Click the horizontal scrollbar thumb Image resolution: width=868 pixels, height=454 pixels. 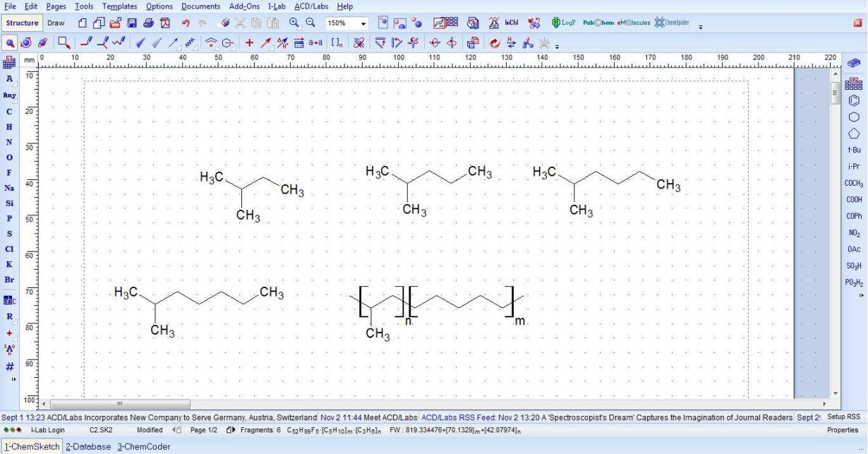click(119, 405)
